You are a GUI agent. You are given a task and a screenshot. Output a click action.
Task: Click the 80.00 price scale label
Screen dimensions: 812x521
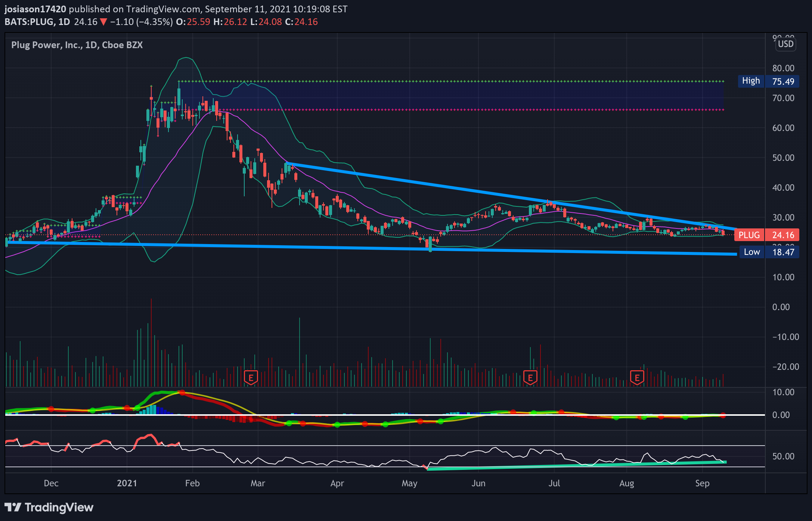(x=783, y=68)
